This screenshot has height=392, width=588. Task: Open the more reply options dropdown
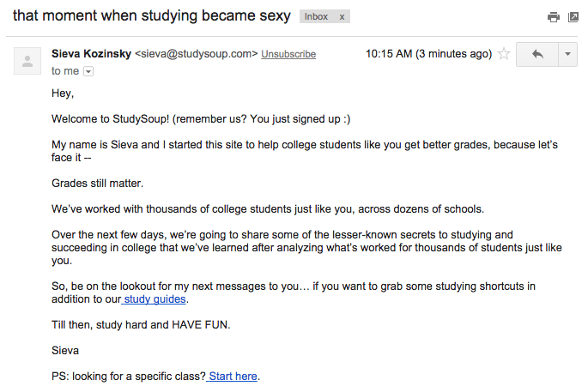click(567, 54)
